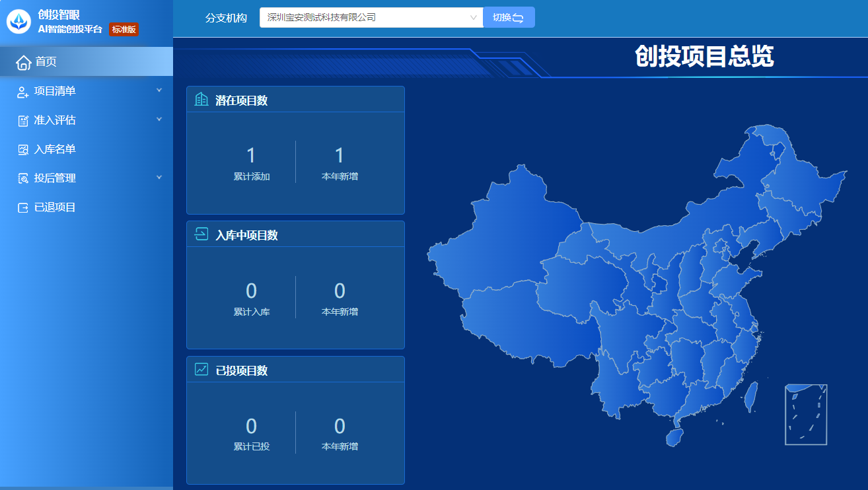This screenshot has width=868, height=490.
Task: Click the 创投智眼 logo icon
Action: click(18, 22)
